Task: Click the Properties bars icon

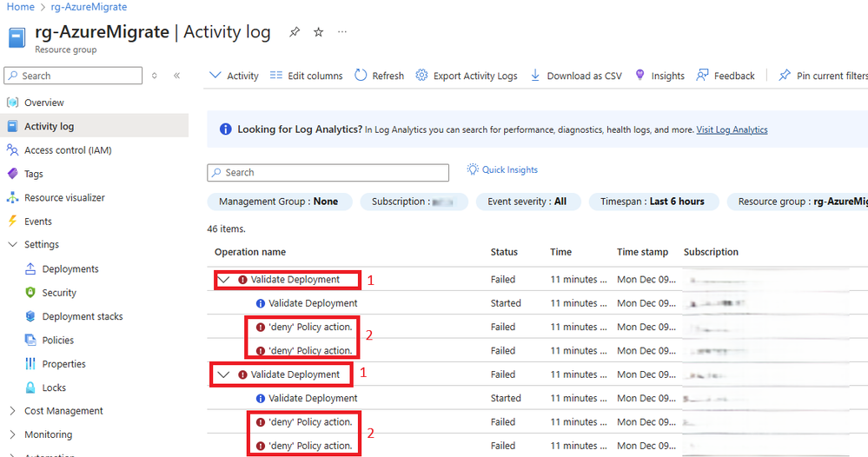Action: [30, 364]
